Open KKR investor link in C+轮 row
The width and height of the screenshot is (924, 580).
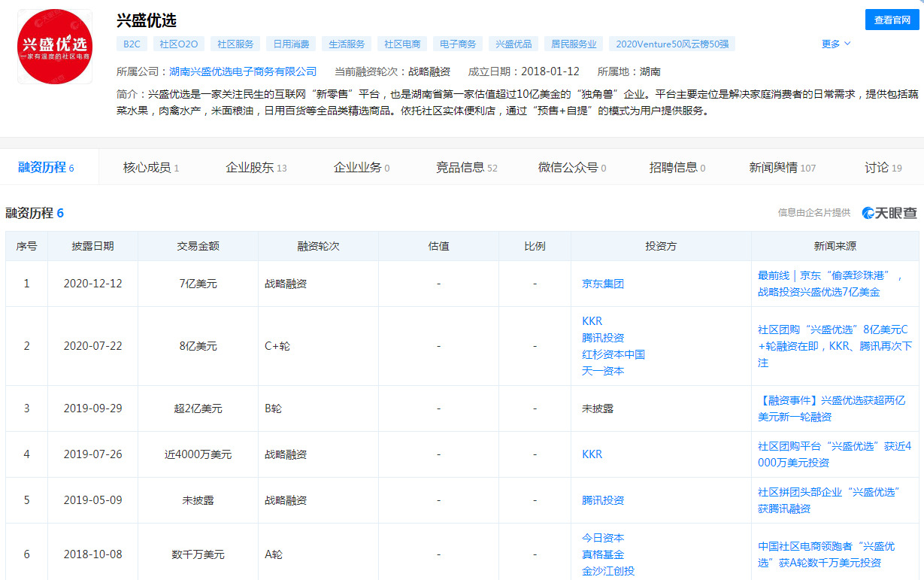[x=592, y=321]
